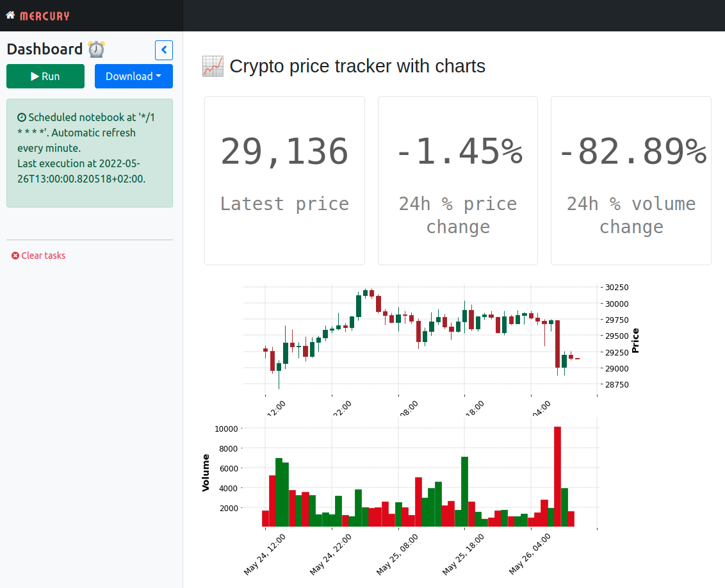
Task: Click the chart emoji before page title
Action: (213, 66)
